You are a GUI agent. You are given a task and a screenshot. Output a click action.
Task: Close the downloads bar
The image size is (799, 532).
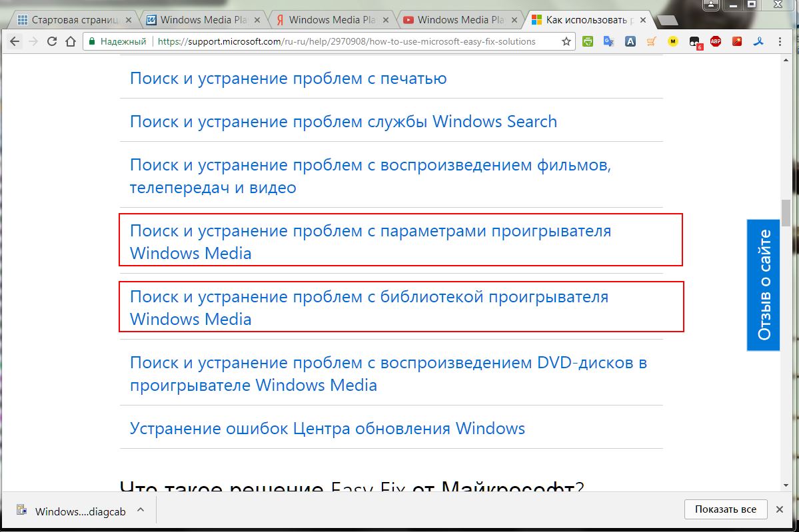pos(780,509)
